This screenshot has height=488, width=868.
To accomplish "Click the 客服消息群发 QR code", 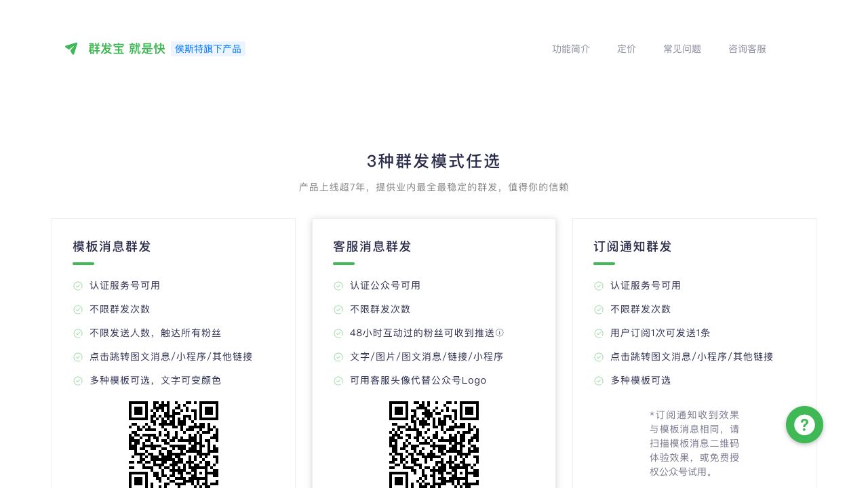I will (434, 445).
